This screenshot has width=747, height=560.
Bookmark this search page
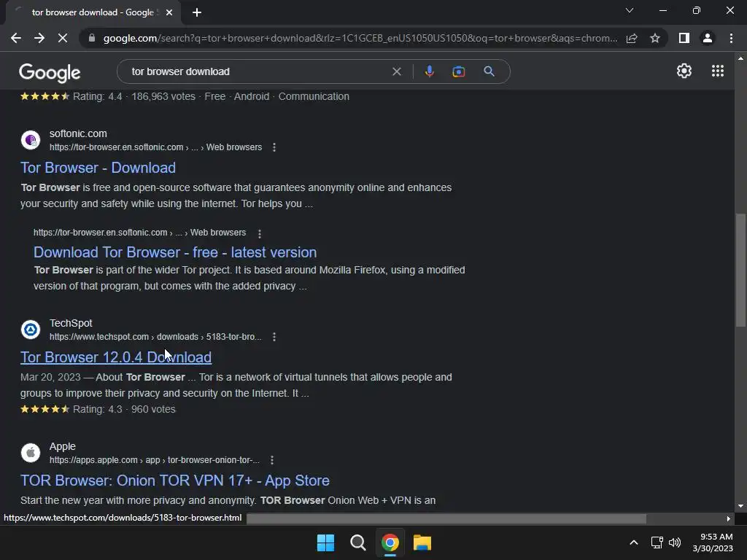[x=655, y=38]
